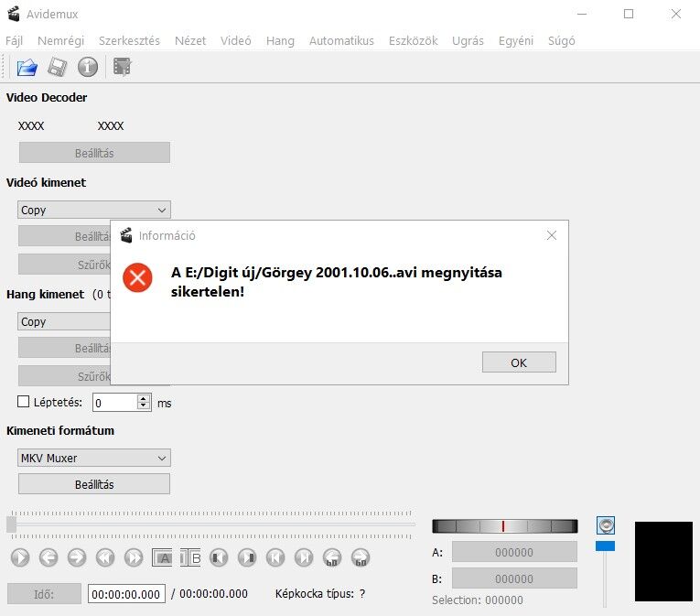
Task: Set selection start marker A
Action: (x=162, y=557)
